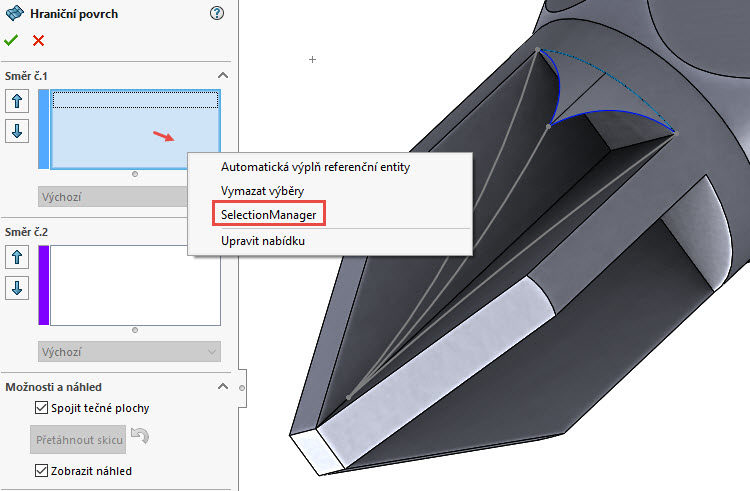Open SelectionManager from context menu
This screenshot has width=750, height=491.
(268, 215)
